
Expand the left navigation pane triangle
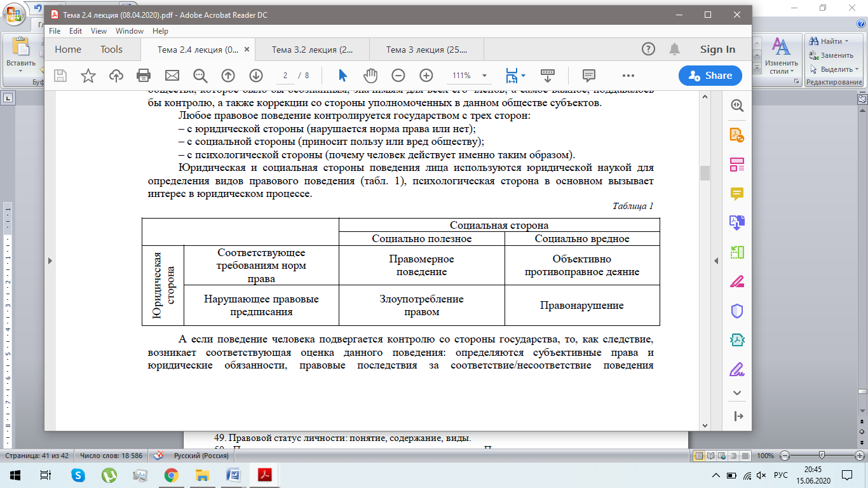tap(50, 260)
